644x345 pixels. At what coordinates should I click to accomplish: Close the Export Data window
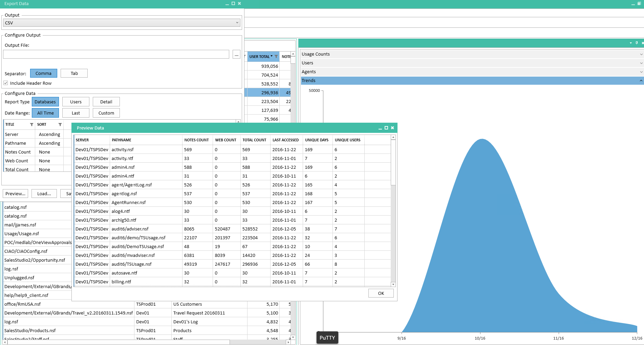[x=239, y=3]
